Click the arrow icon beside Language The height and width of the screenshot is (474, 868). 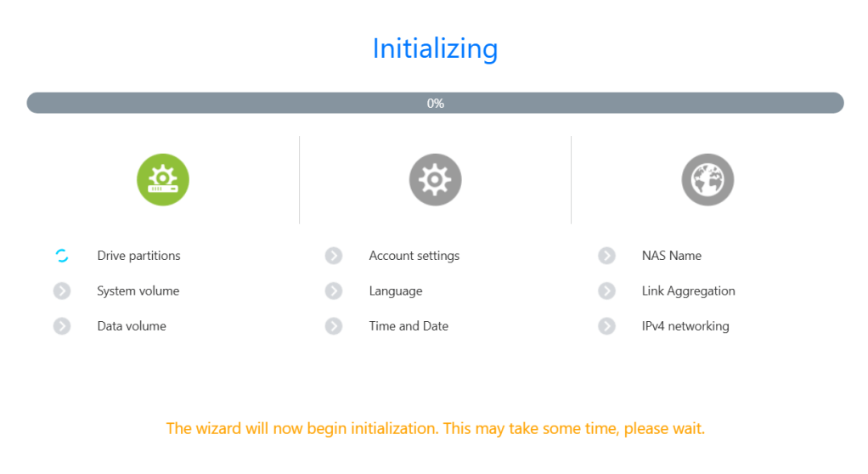tap(334, 291)
